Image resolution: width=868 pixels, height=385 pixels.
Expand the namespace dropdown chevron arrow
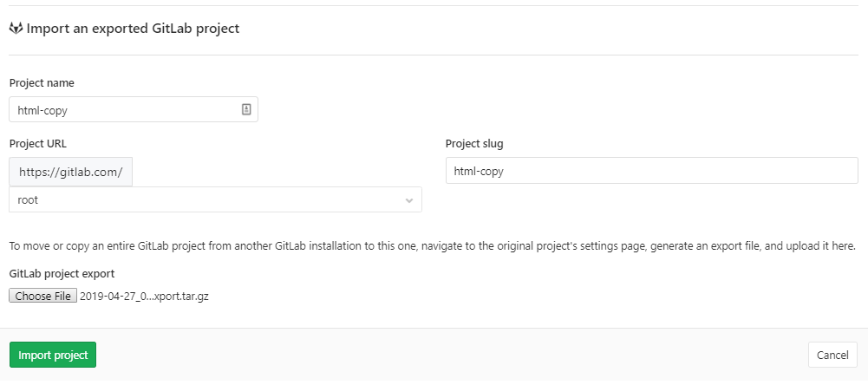[409, 200]
